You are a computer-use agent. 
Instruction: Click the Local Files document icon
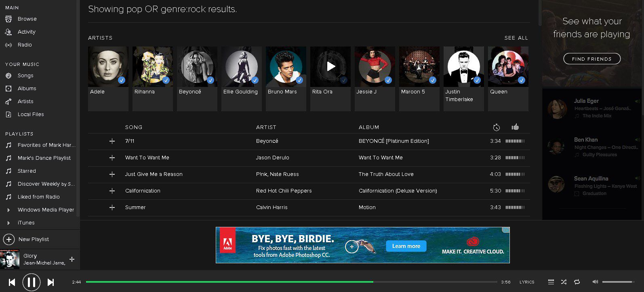coord(8,114)
